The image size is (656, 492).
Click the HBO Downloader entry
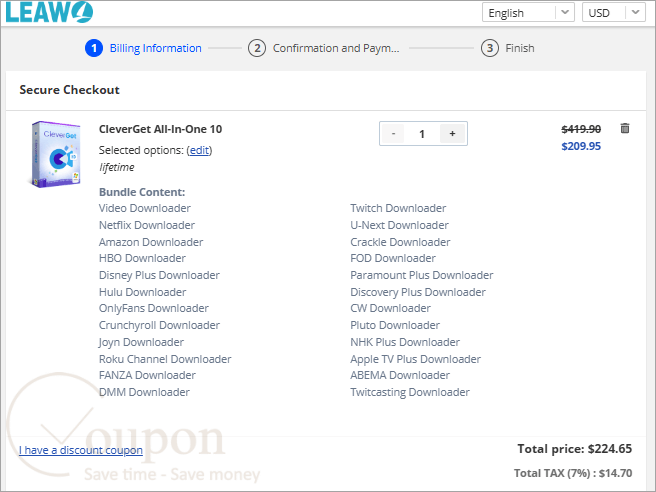pyautogui.click(x=142, y=258)
